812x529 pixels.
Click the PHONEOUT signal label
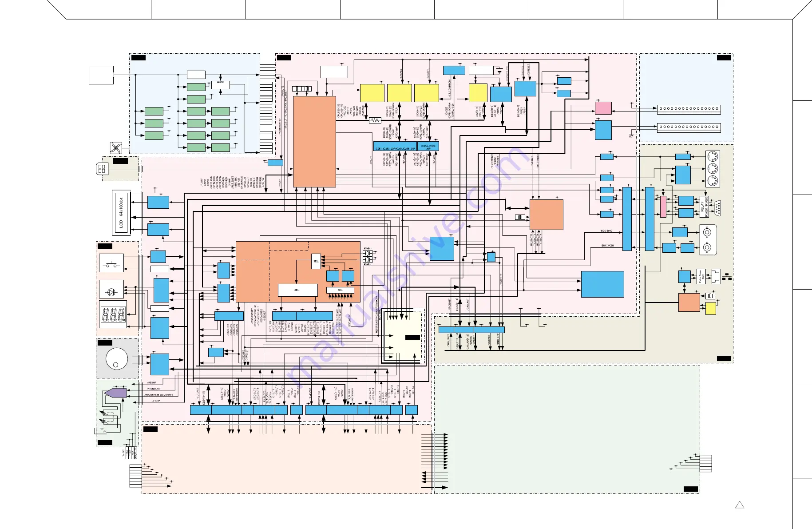(x=154, y=389)
